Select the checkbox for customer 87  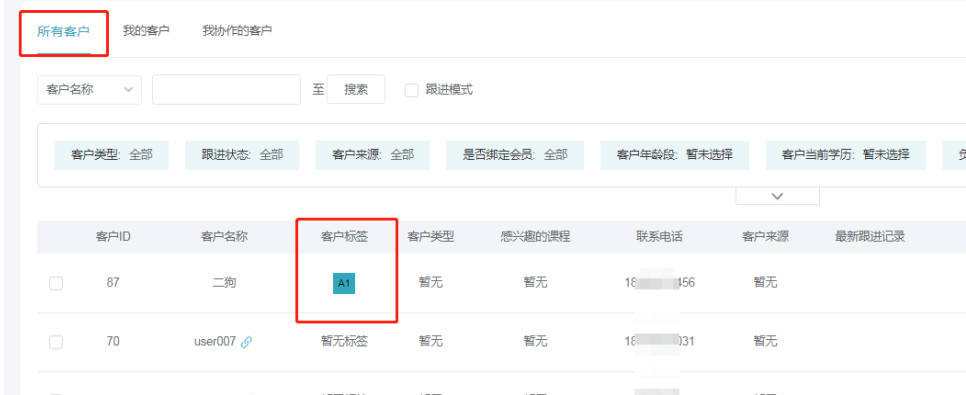(56, 283)
